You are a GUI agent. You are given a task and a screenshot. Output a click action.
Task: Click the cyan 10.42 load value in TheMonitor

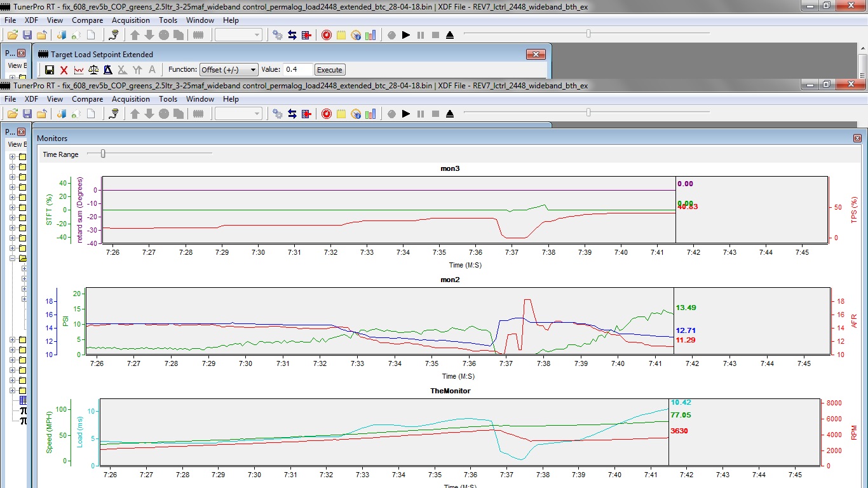coord(681,402)
